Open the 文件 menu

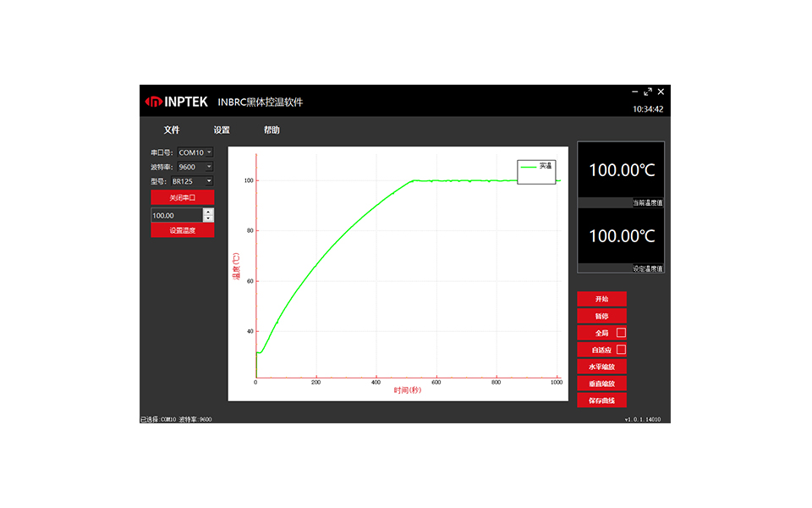(x=172, y=130)
